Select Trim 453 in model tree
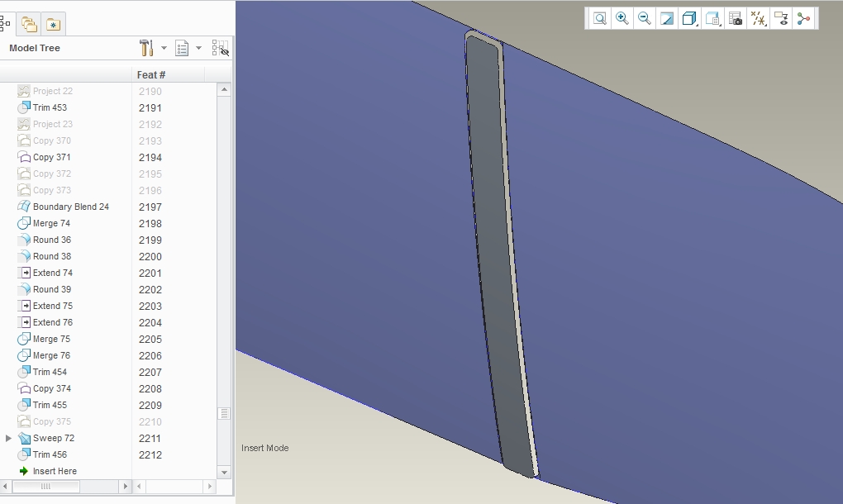This screenshot has width=843, height=504. [50, 107]
